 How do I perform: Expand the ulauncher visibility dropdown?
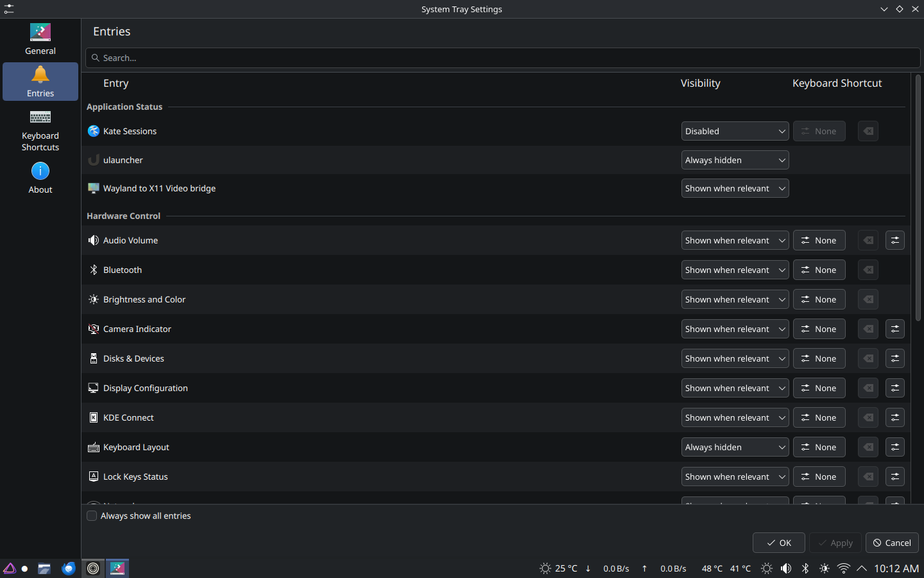click(x=735, y=160)
